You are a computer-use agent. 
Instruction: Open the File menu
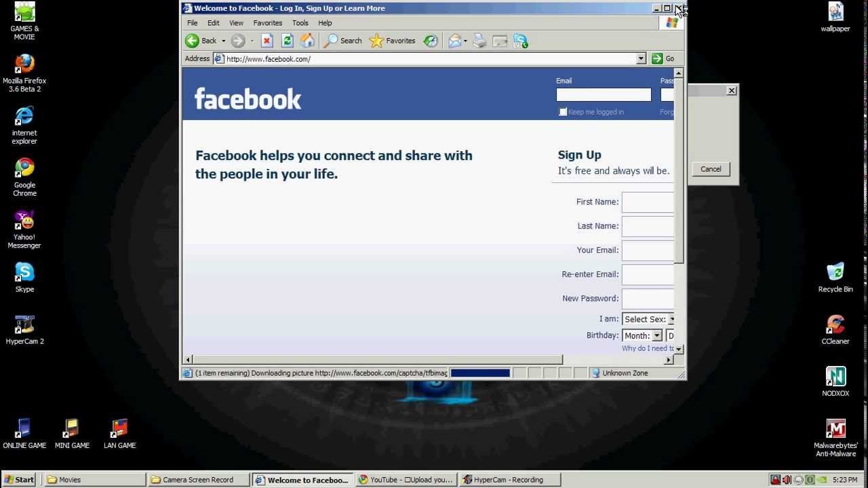point(193,23)
